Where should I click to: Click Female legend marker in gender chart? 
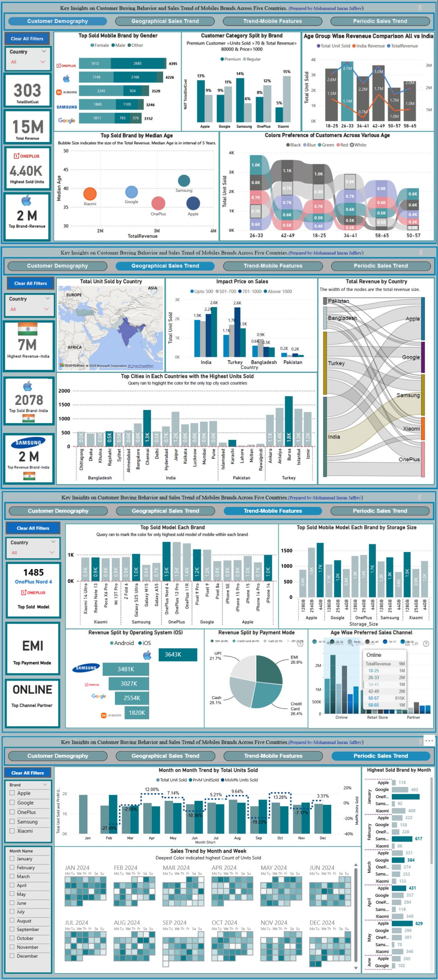[92, 45]
